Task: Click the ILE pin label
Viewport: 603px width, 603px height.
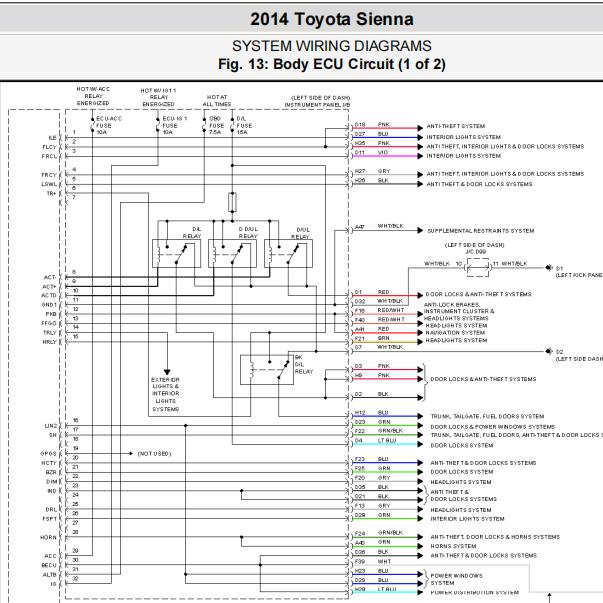Action: [x=52, y=138]
